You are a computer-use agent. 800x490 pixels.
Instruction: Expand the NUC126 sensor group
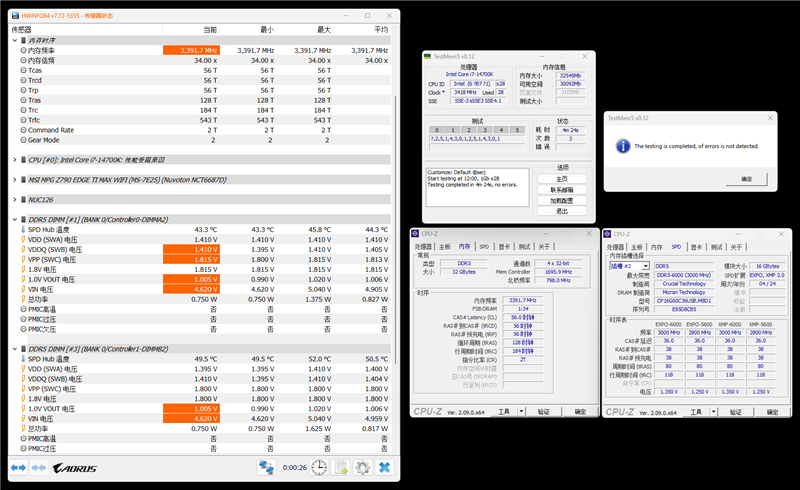click(15, 200)
